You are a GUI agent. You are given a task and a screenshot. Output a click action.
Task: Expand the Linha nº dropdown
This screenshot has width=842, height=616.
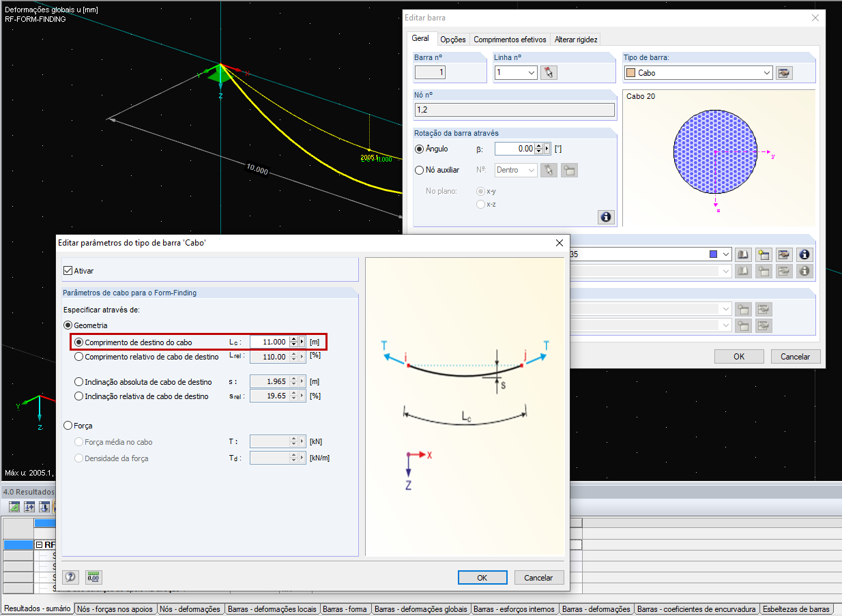(532, 73)
